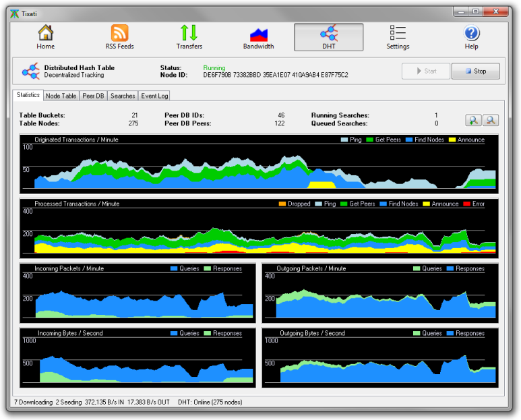The height and width of the screenshot is (420, 521).
Task: Open the Help section
Action: coord(471,37)
